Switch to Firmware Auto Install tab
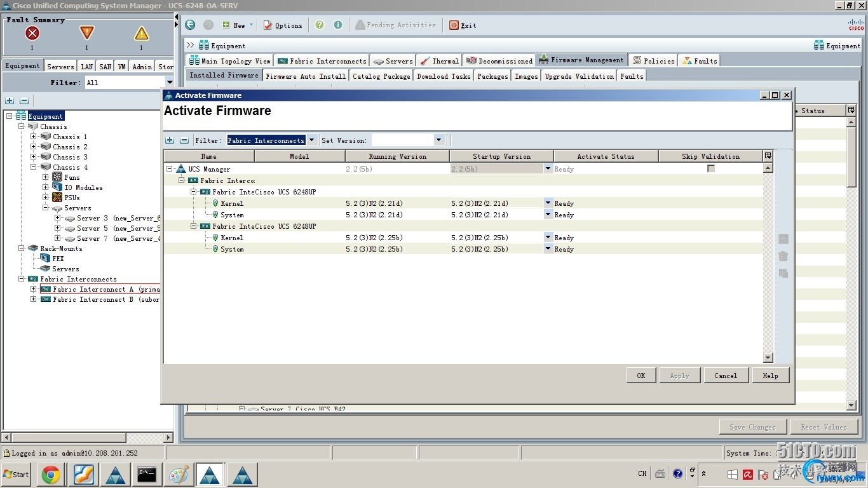The width and height of the screenshot is (868, 488). 306,76
